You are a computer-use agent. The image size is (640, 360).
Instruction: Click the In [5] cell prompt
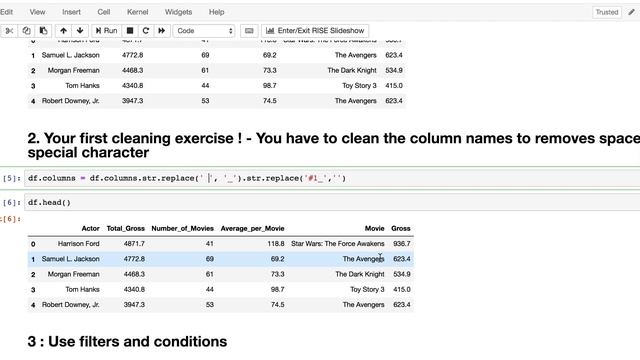[11, 178]
